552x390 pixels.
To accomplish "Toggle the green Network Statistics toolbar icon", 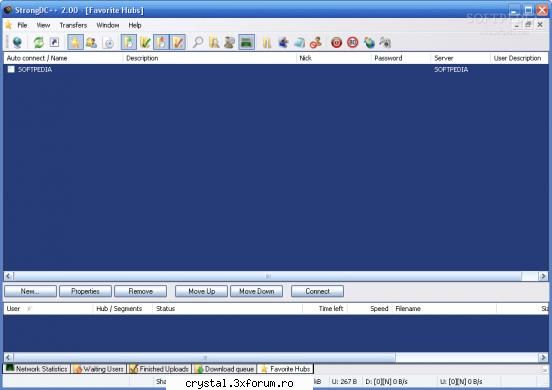I will [x=246, y=43].
